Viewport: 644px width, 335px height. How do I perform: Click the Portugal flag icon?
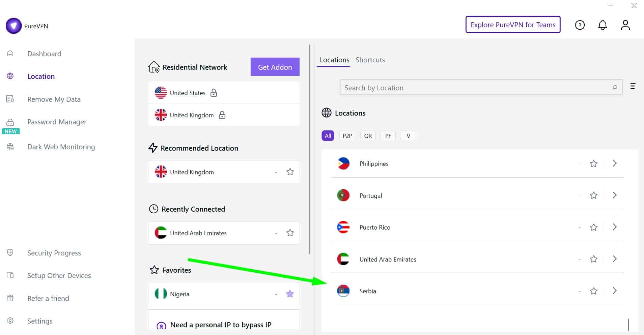click(x=343, y=195)
